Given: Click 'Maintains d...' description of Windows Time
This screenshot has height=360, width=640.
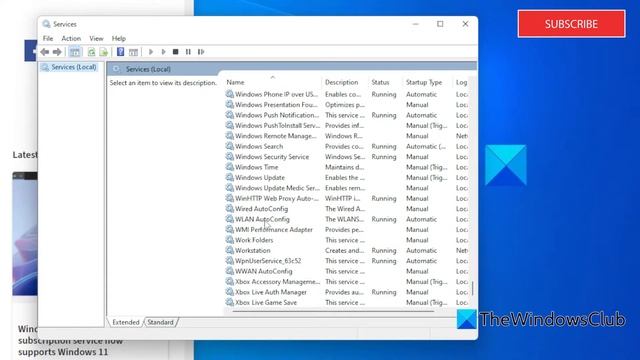Looking at the screenshot, I should point(345,167).
